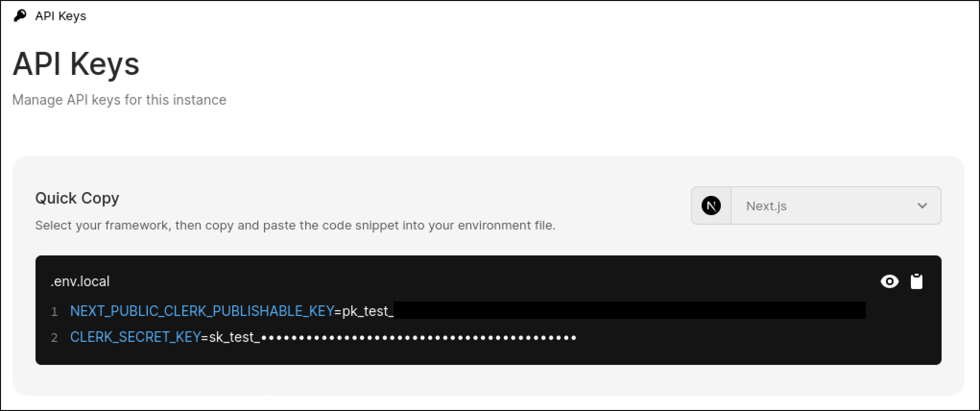The height and width of the screenshot is (411, 980).
Task: Click the clipboard icon to copy the snippet
Action: click(x=917, y=281)
